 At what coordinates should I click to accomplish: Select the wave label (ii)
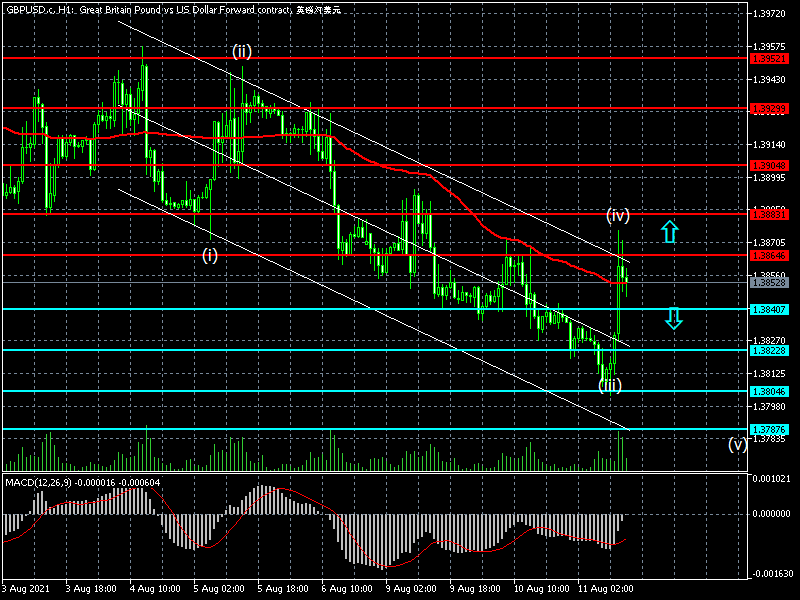pos(242,51)
